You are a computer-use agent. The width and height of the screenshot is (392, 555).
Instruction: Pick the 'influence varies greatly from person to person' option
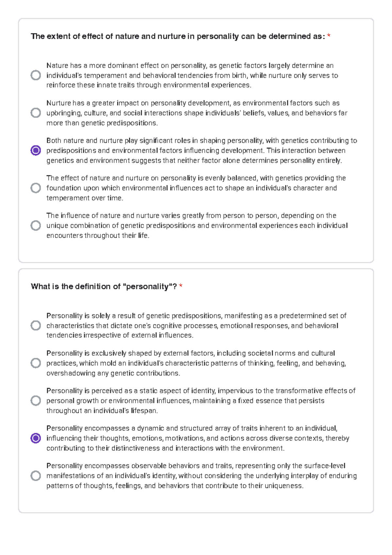click(x=36, y=225)
